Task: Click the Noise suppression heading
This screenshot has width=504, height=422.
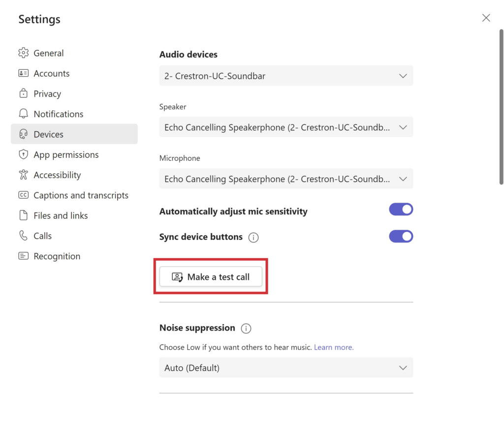Action: (x=197, y=328)
